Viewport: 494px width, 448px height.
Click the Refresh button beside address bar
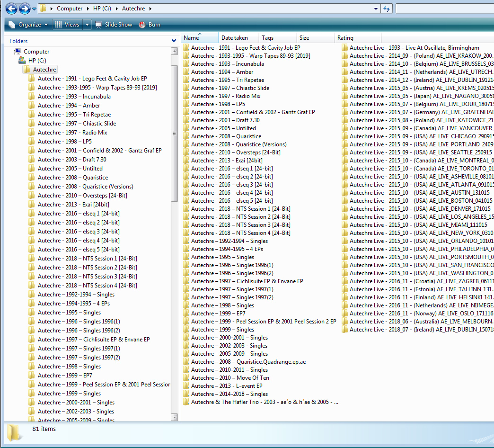(387, 9)
